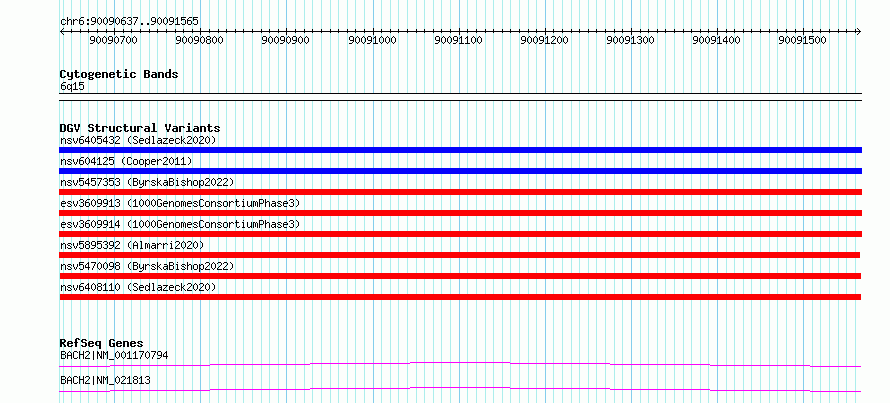Click the RefSeq Genes track title
This screenshot has width=890, height=403.
(102, 343)
